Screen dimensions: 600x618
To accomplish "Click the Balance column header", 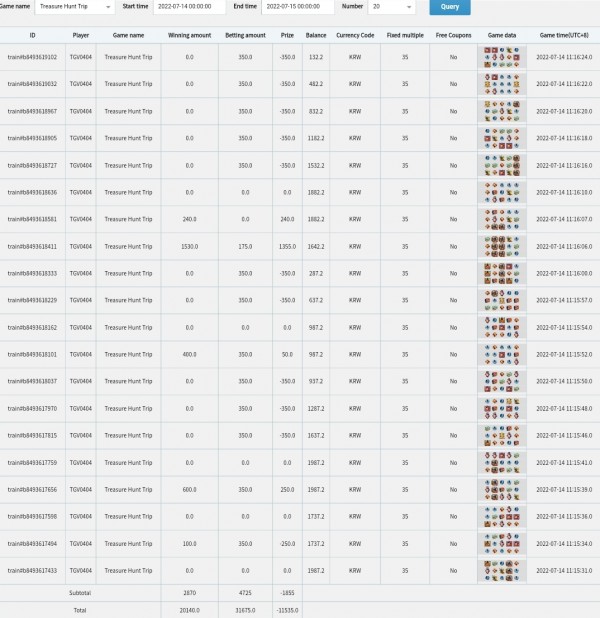I will (x=316, y=35).
